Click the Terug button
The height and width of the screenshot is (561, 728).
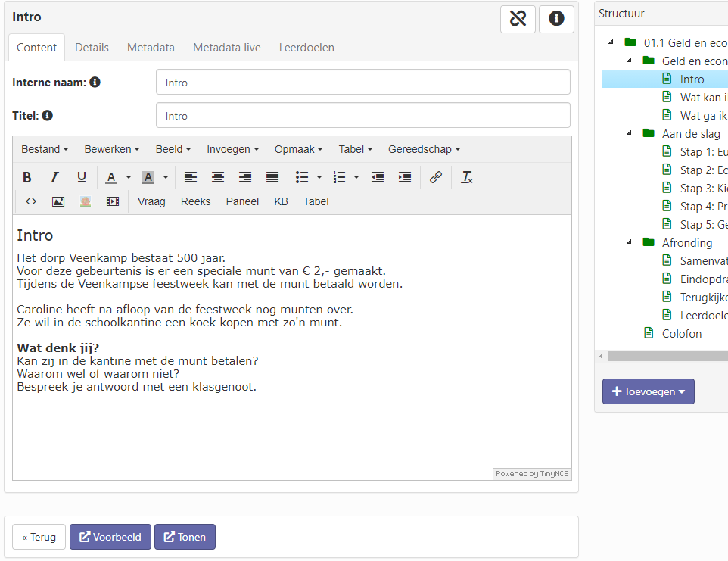(39, 537)
